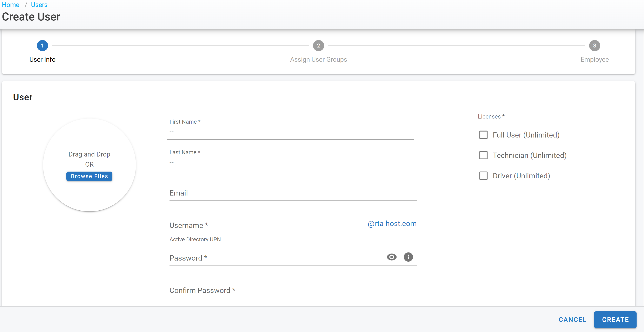
Task: Click the password info icon
Action: (x=408, y=257)
